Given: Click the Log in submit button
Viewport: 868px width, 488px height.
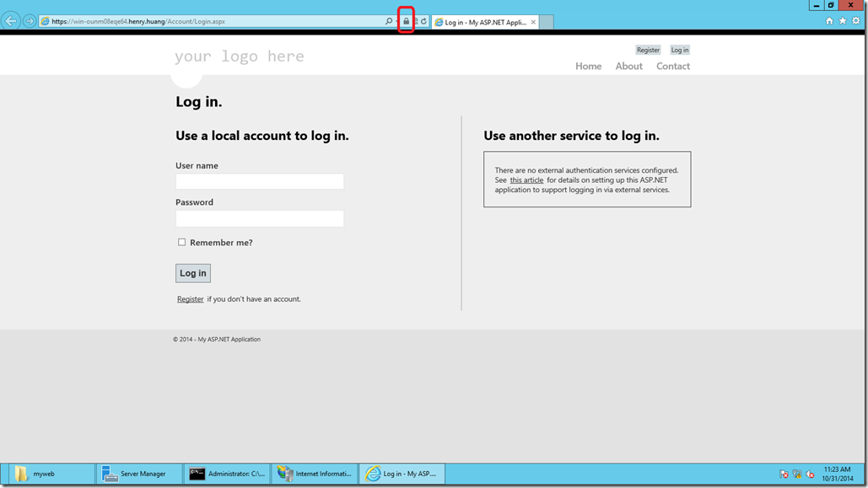Looking at the screenshot, I should (x=192, y=273).
